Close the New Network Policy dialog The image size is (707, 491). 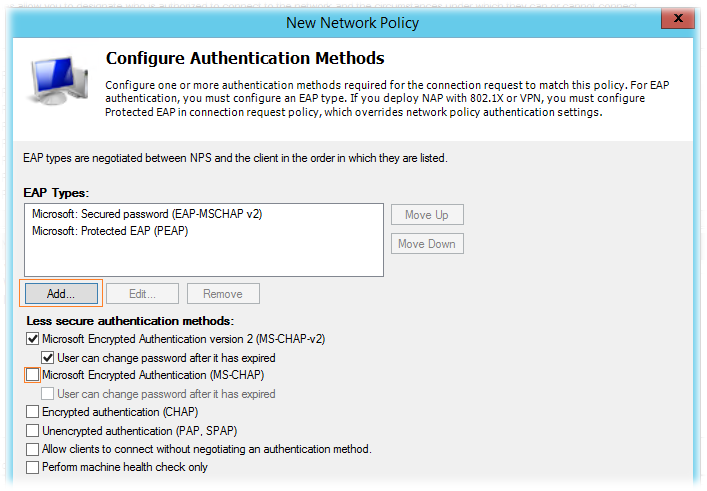(677, 18)
